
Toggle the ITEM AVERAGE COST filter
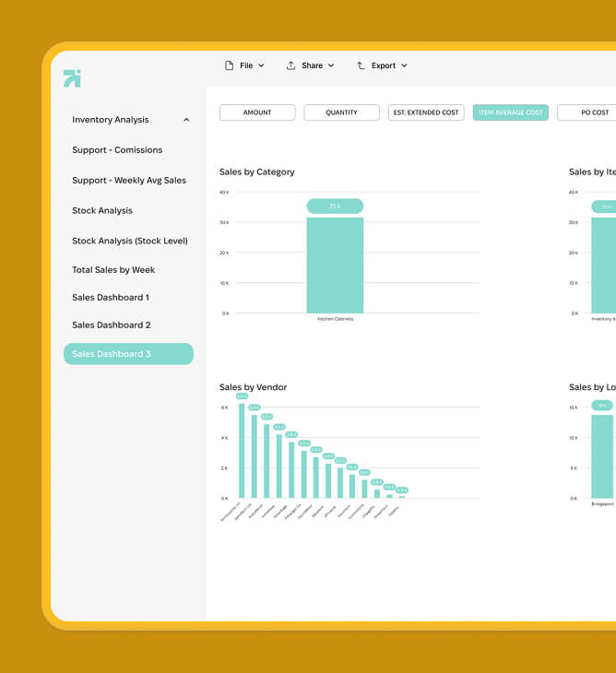[510, 112]
